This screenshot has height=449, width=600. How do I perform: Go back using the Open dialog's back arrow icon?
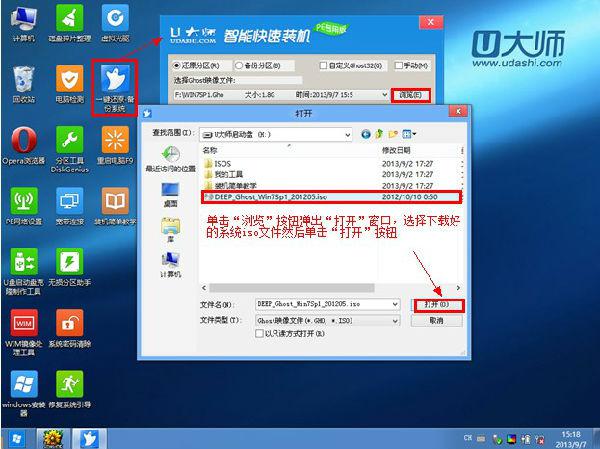tap(366, 134)
